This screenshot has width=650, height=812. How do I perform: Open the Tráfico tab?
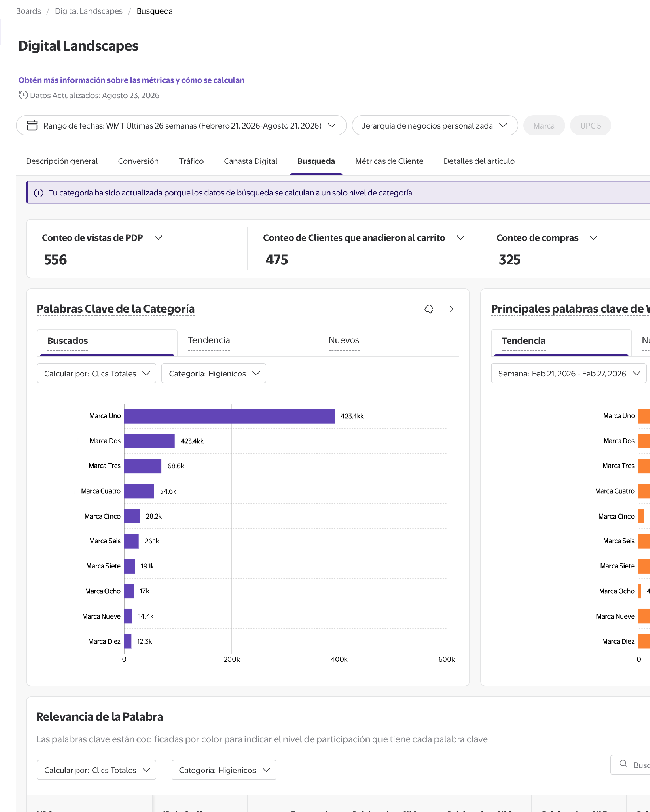[191, 161]
